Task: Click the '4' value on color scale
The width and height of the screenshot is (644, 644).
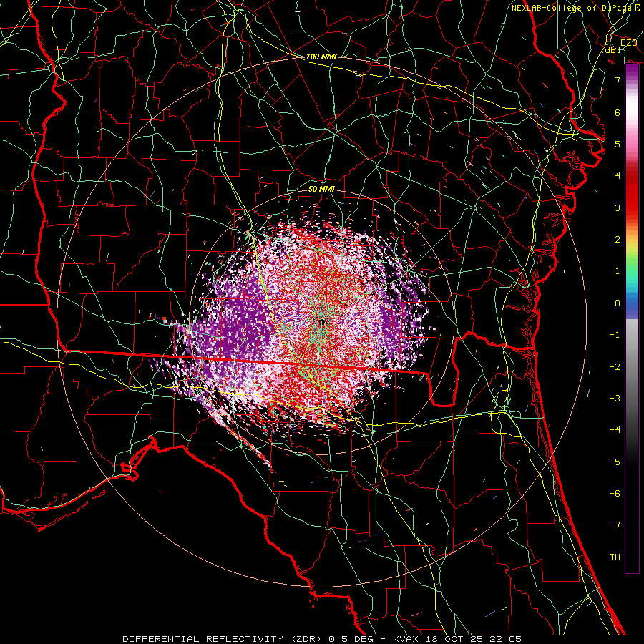Action: (618, 176)
